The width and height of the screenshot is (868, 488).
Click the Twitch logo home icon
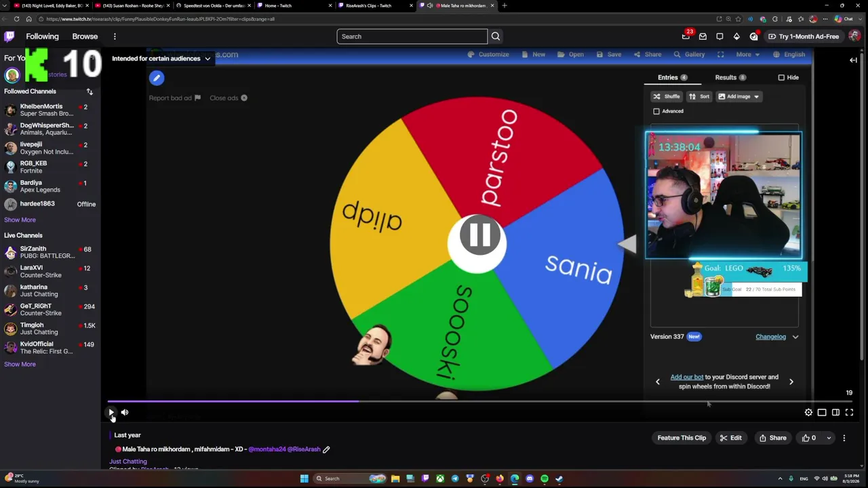9,37
